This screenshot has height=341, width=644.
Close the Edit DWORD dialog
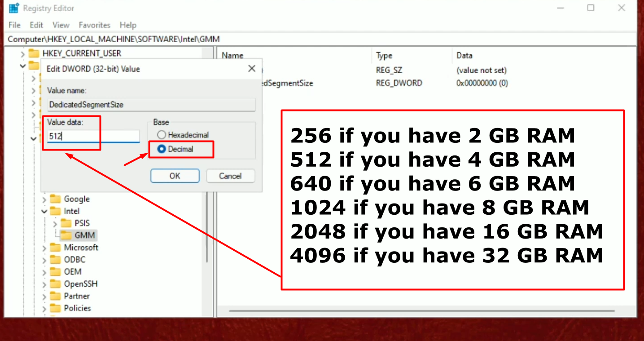pyautogui.click(x=252, y=69)
